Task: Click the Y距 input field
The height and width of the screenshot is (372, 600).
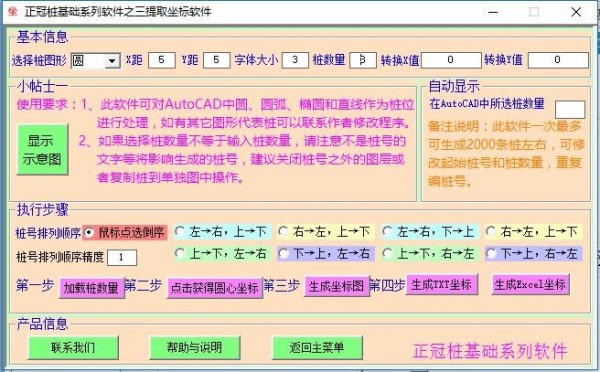Action: [216, 60]
